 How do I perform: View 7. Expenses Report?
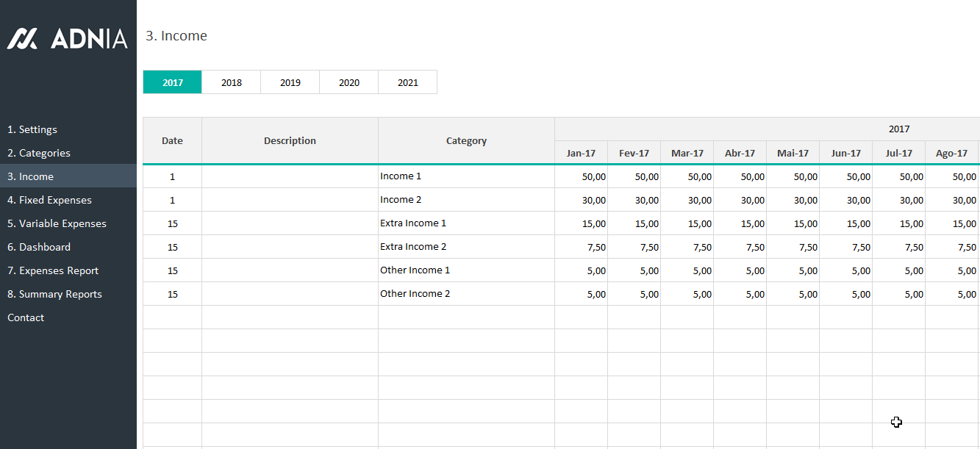coord(53,270)
